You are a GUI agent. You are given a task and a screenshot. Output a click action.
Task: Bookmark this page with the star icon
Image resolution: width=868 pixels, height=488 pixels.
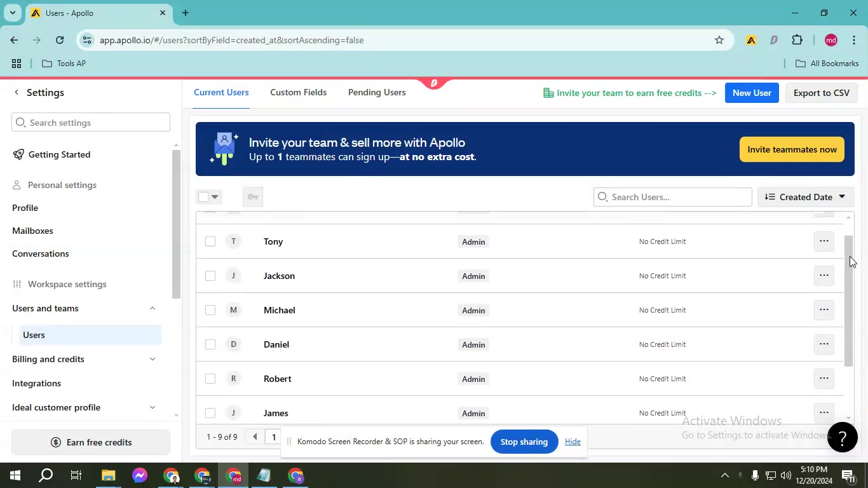tap(719, 40)
